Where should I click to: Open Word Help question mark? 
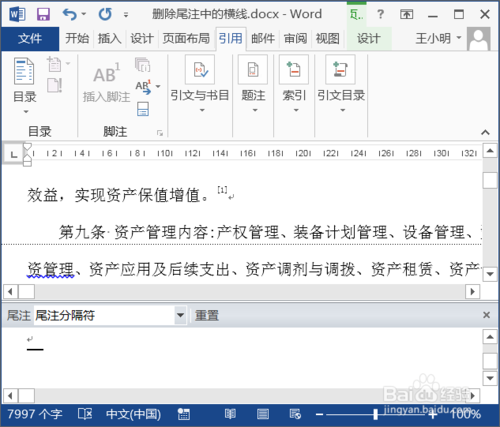coord(380,14)
